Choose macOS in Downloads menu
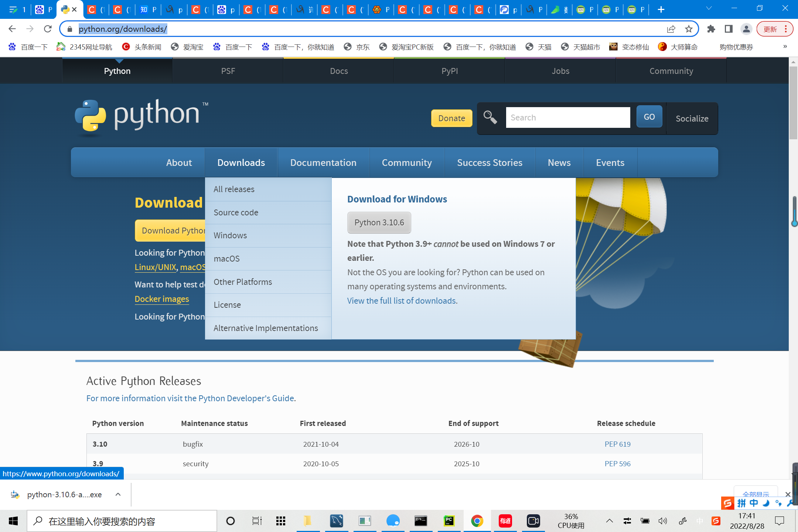The image size is (798, 532). [x=268, y=259]
